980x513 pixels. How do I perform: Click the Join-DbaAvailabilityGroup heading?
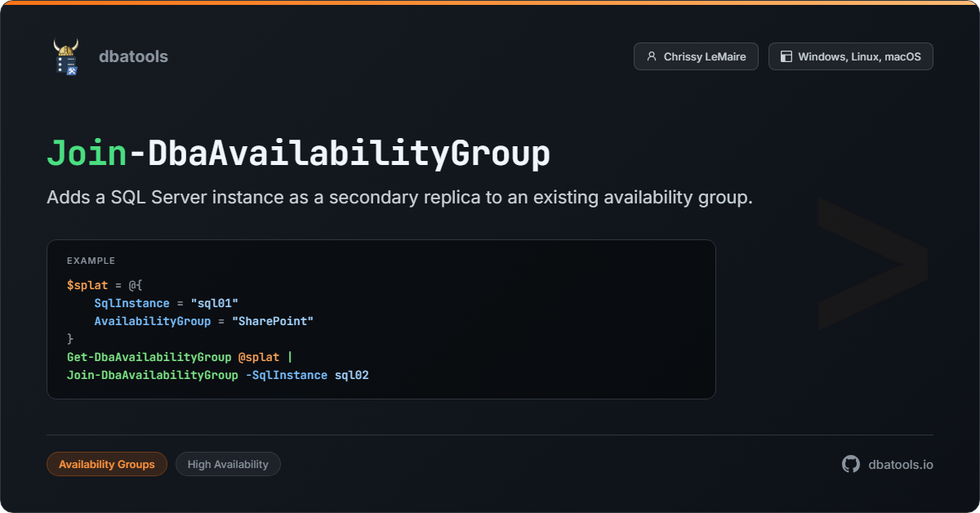pyautogui.click(x=298, y=154)
